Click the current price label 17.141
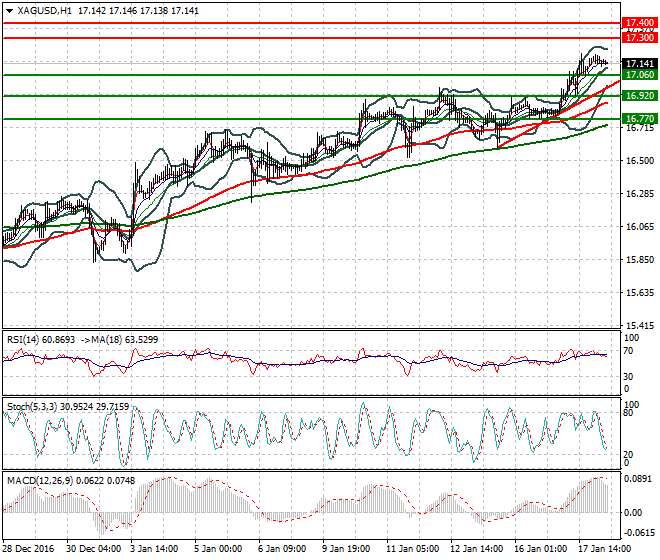Viewport: 660px width, 560px height. click(x=639, y=64)
